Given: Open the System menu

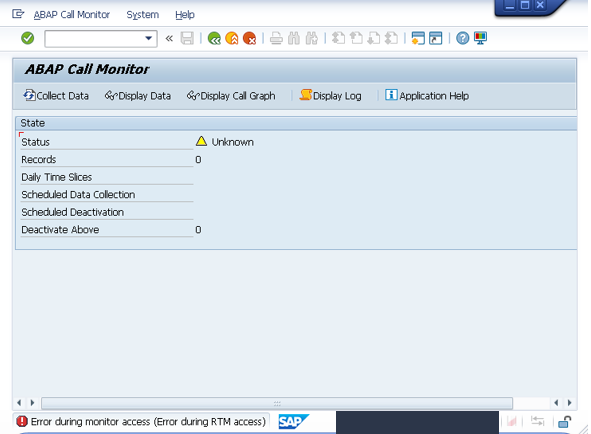Looking at the screenshot, I should (x=142, y=15).
